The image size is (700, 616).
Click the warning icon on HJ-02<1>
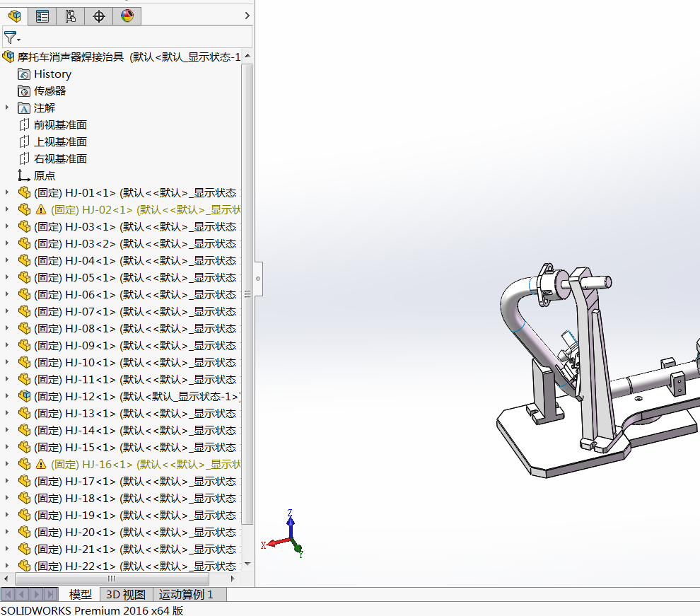pos(41,209)
